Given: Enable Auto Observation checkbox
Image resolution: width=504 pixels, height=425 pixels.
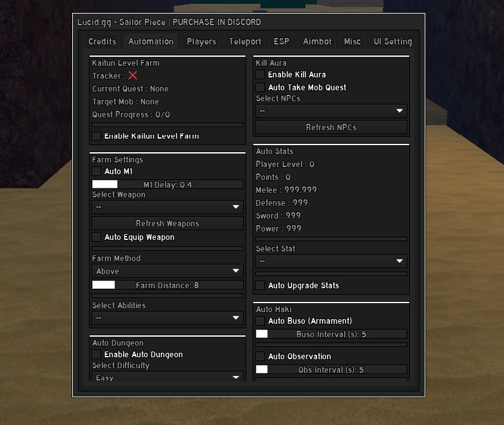Looking at the screenshot, I should [260, 356].
